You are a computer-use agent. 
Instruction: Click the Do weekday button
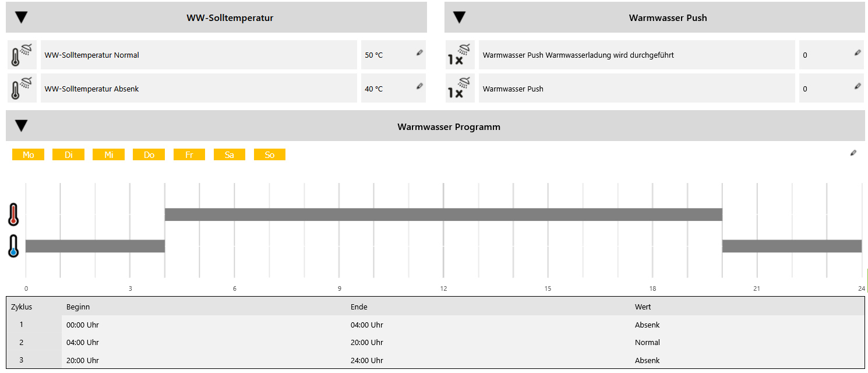pos(149,155)
